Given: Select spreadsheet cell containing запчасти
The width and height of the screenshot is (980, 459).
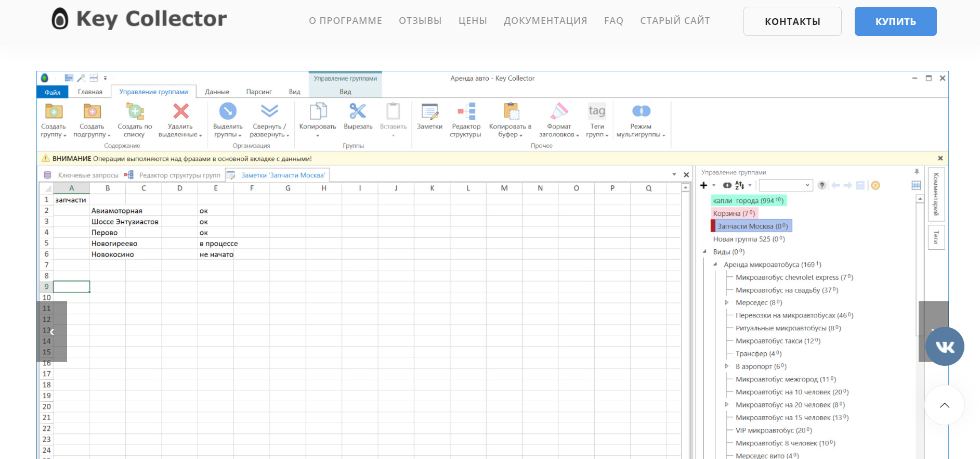Looking at the screenshot, I should tap(71, 200).
